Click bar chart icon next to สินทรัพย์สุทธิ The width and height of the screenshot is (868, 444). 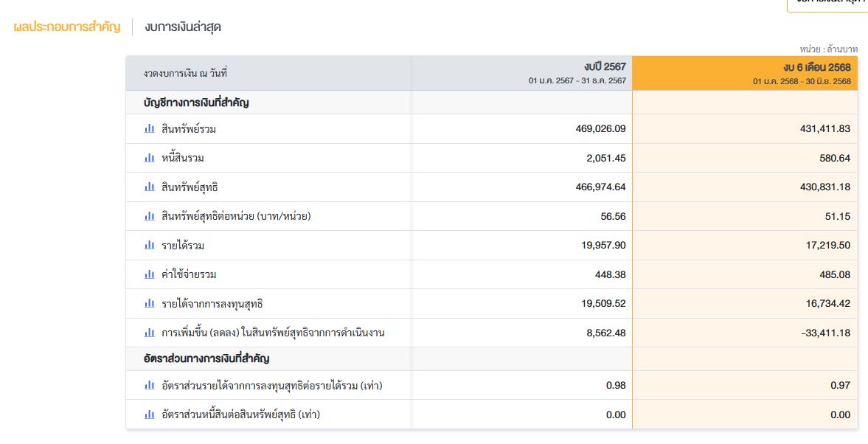(x=150, y=187)
